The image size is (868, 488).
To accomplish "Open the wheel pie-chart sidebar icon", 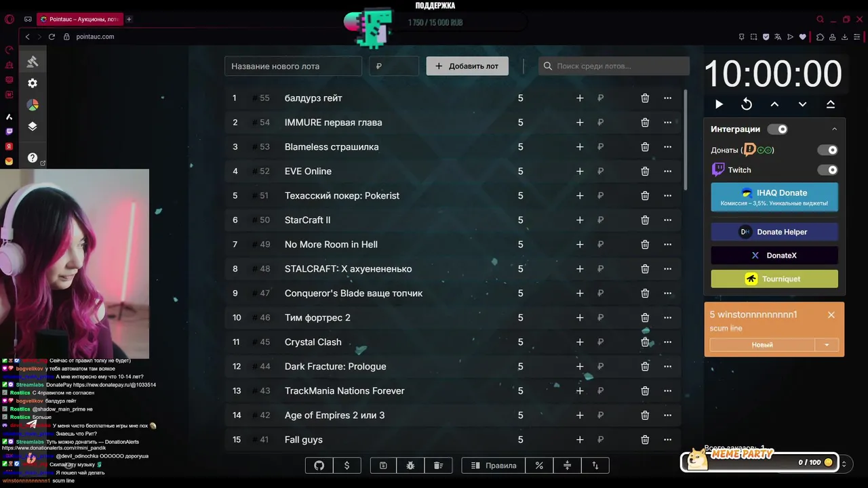I will click(x=33, y=105).
